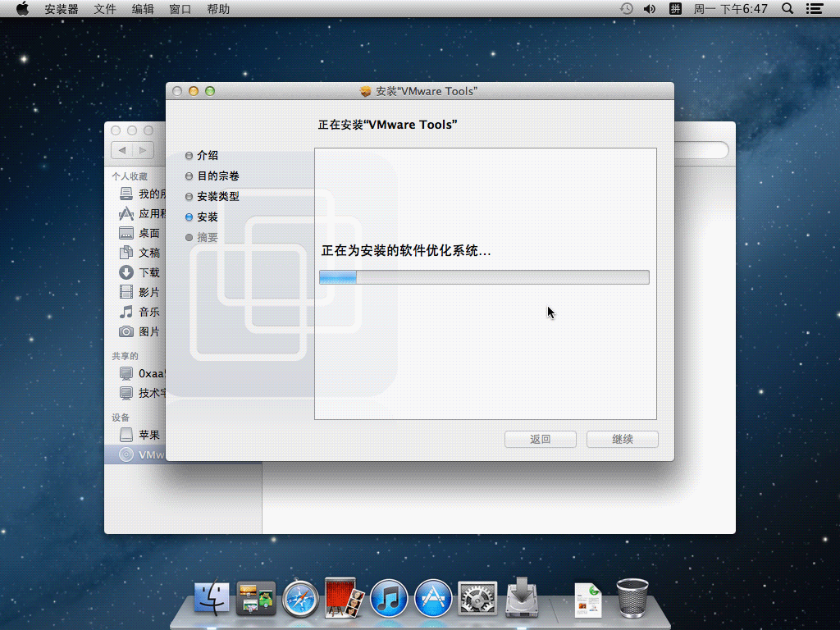Open Notification Center list icon
The height and width of the screenshot is (630, 840).
815,8
